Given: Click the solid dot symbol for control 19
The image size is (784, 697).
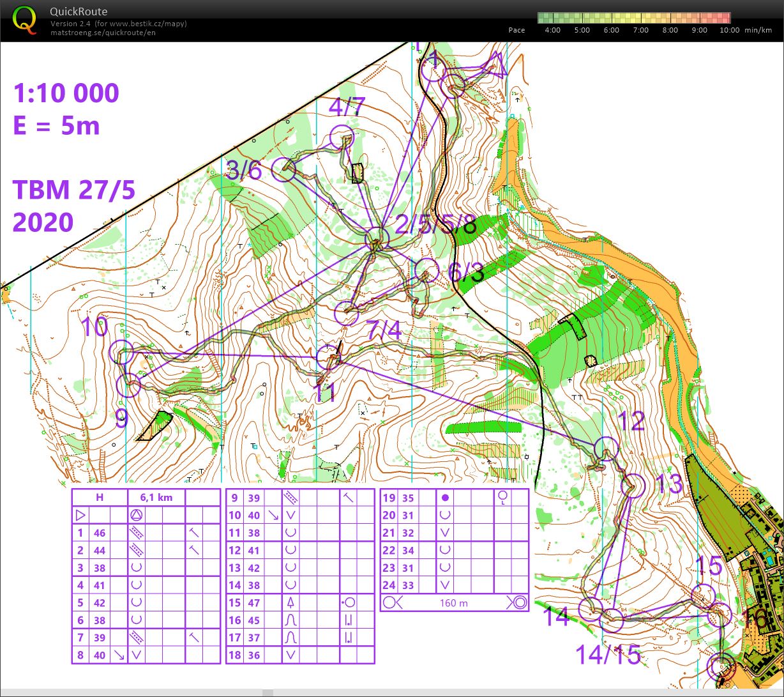Looking at the screenshot, I should (445, 498).
